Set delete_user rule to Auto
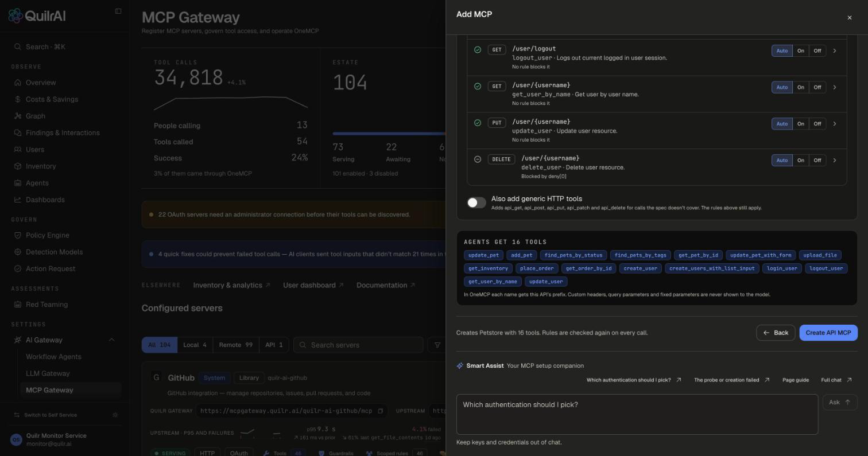The width and height of the screenshot is (868, 456). [x=782, y=160]
